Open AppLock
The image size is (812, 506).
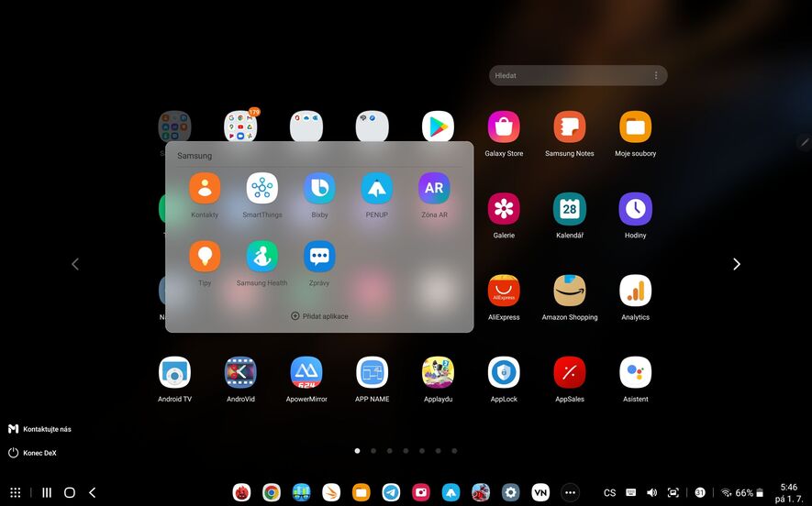[504, 372]
